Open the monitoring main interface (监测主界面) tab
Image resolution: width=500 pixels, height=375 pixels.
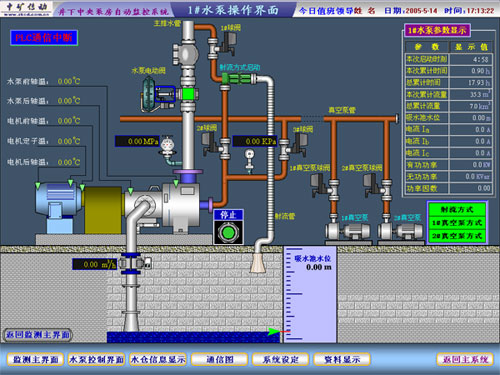[35, 359]
